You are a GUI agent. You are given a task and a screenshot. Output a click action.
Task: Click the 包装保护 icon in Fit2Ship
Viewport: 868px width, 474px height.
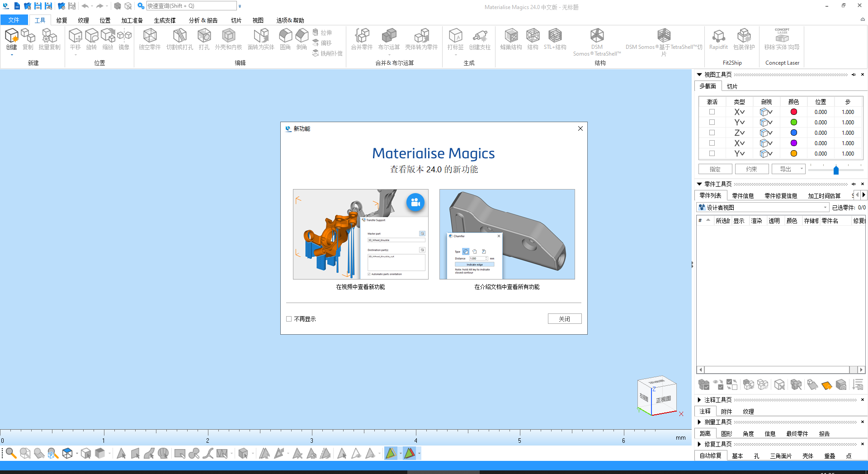744,36
